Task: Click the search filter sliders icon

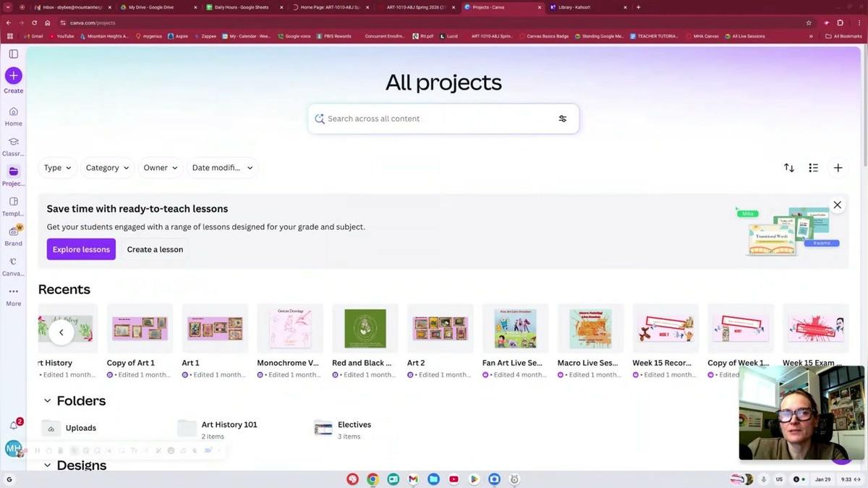Action: pyautogui.click(x=562, y=119)
